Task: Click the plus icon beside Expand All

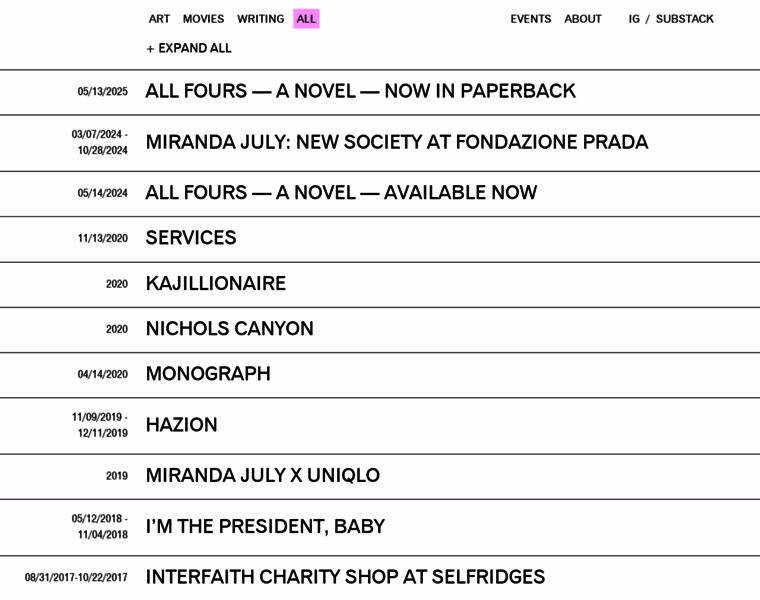Action: click(150, 48)
